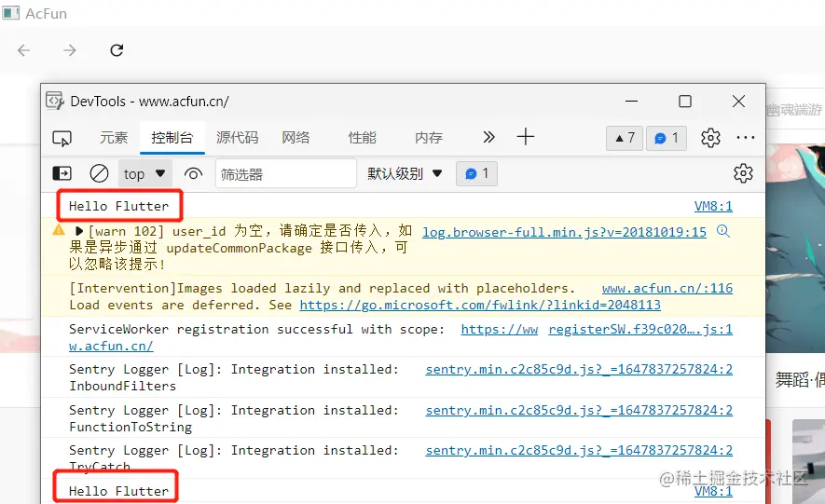Screen dimensions: 825x504
Task: Click the AcFun tab favicon
Action: tap(10, 13)
